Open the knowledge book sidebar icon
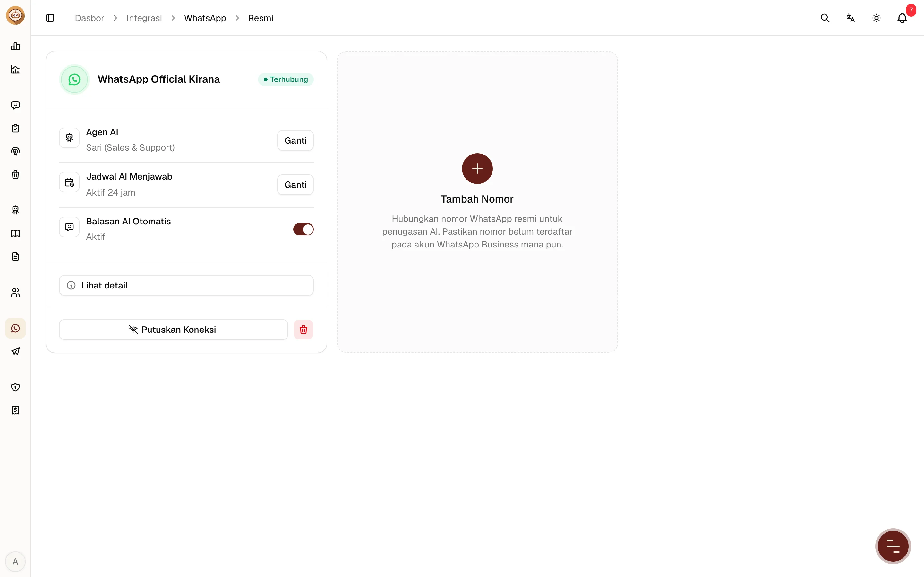 pos(15,234)
